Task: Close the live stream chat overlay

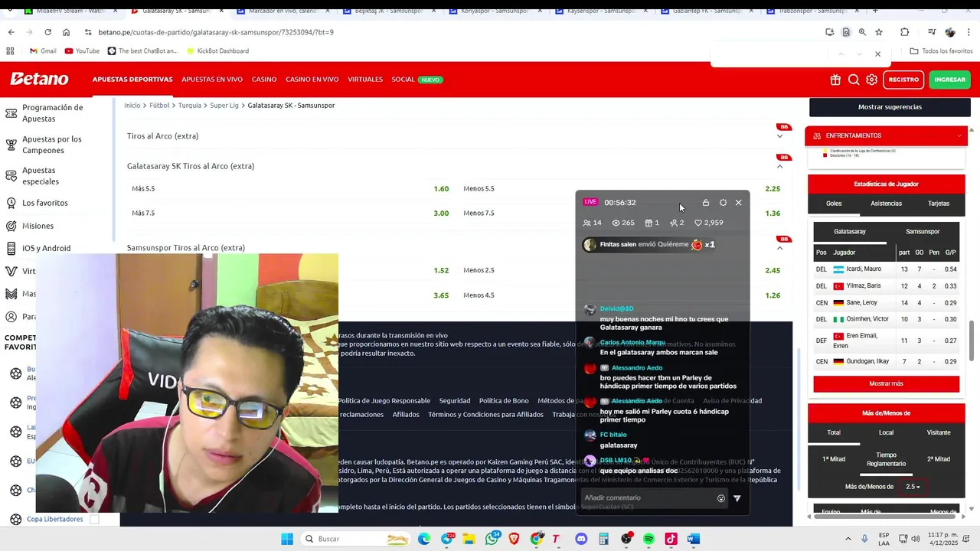Action: click(x=738, y=203)
